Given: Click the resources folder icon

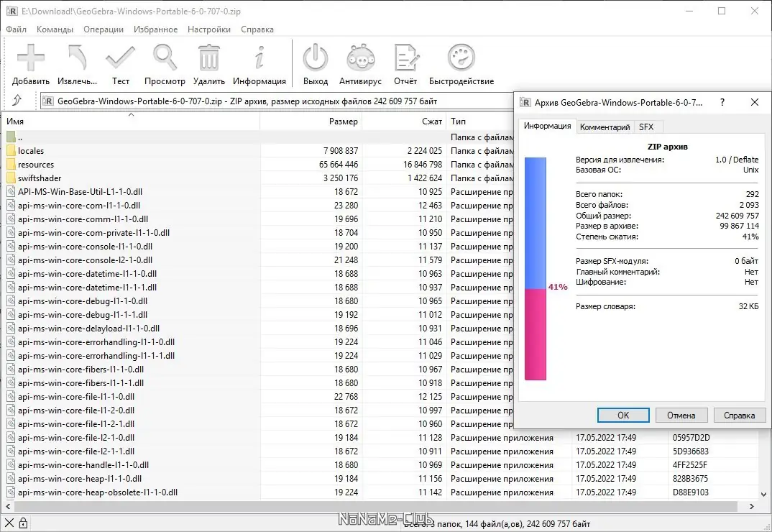Looking at the screenshot, I should (12, 165).
